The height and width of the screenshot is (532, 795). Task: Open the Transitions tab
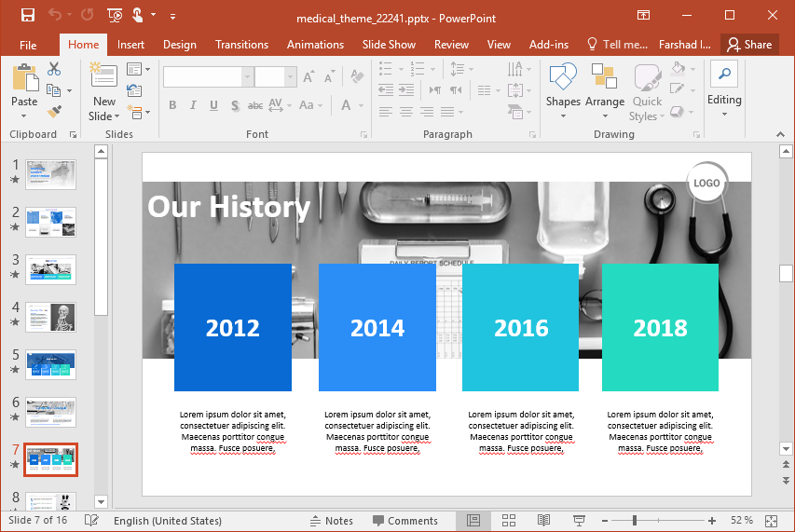pyautogui.click(x=241, y=45)
